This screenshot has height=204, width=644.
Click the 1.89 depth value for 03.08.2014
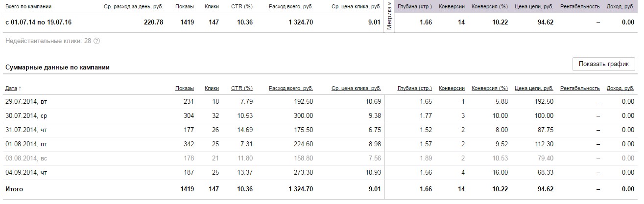tap(426, 159)
